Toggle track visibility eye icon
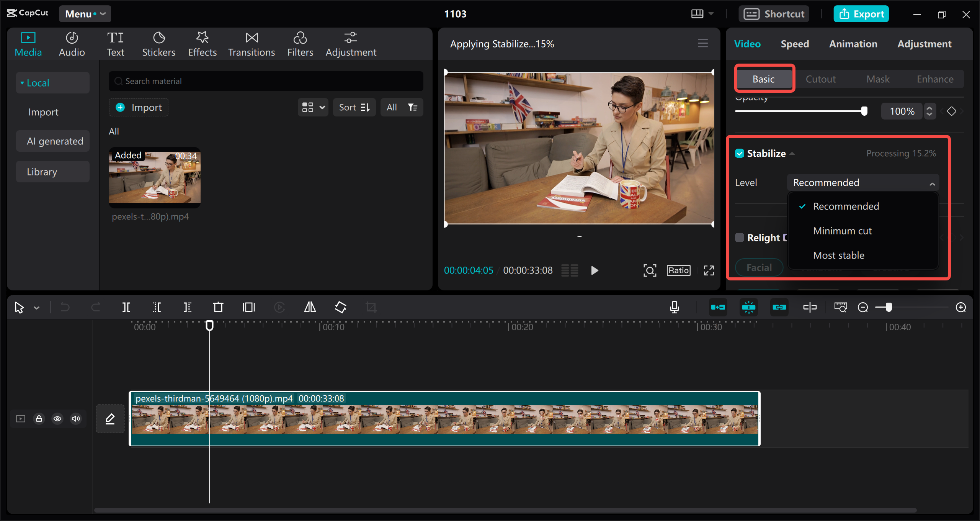Screen dimensions: 980x521 point(57,419)
